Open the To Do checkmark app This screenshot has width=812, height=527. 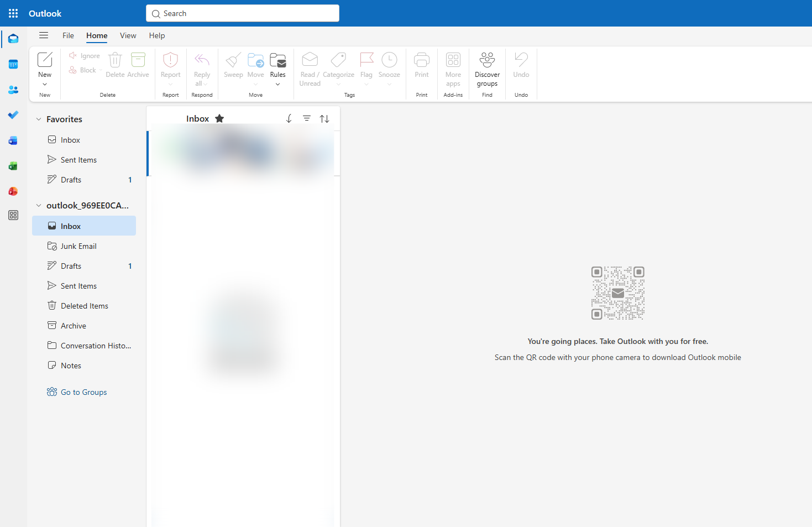click(13, 115)
